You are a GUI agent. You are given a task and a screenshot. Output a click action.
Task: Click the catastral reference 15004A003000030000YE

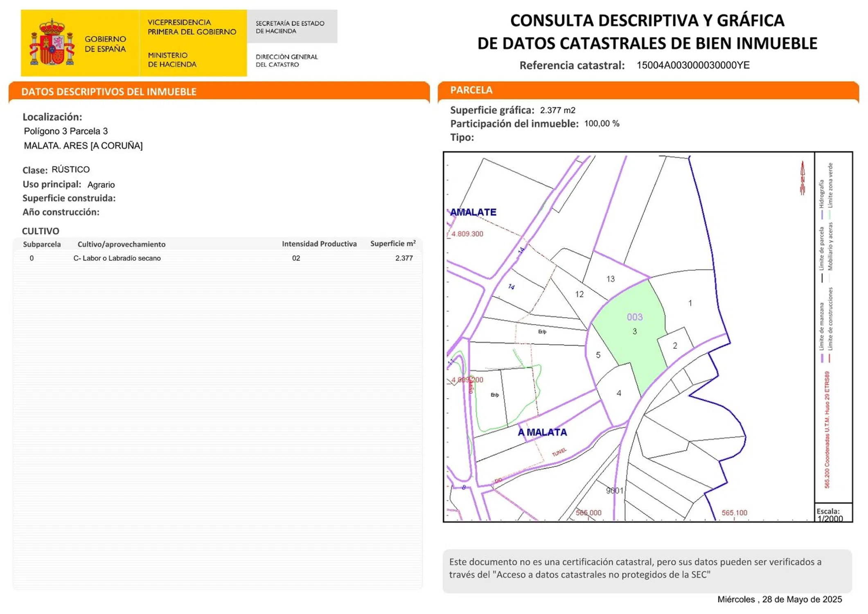tap(692, 65)
